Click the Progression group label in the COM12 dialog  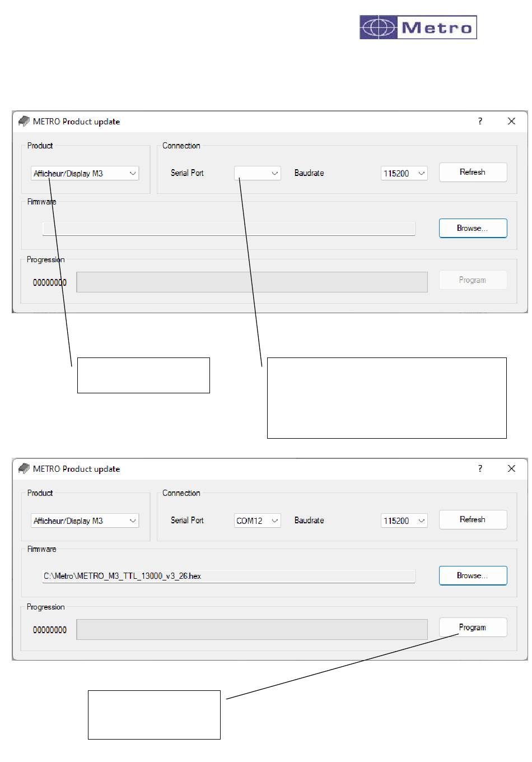(x=46, y=607)
